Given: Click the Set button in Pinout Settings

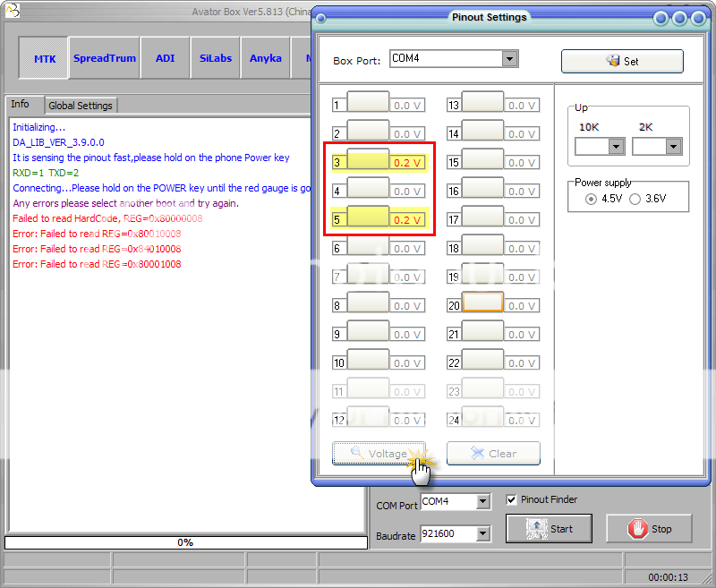Looking at the screenshot, I should (622, 61).
